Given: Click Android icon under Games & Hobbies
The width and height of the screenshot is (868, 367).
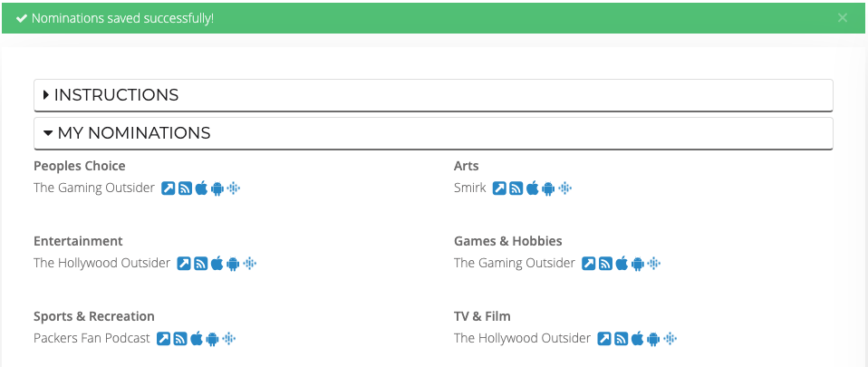Looking at the screenshot, I should pos(638,264).
